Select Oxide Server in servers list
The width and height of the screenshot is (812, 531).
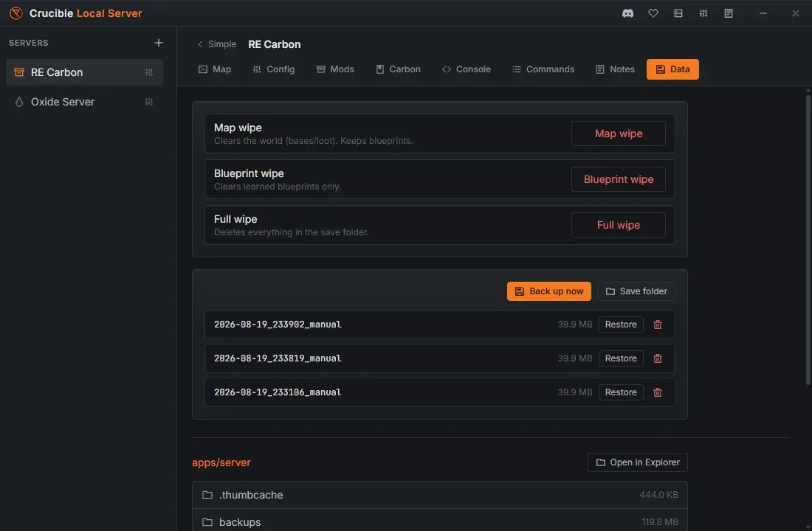84,102
